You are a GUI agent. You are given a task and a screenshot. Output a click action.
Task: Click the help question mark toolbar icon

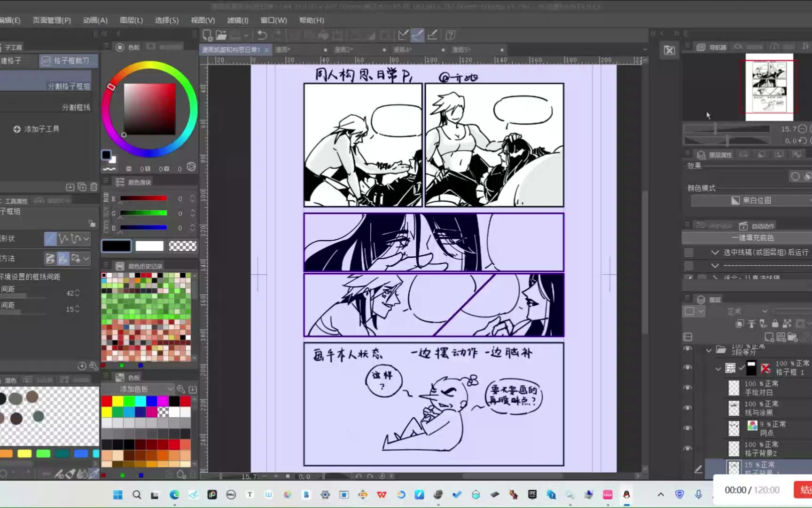(x=450, y=35)
